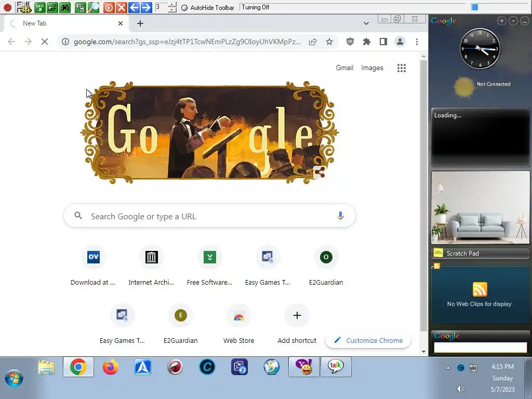The image size is (532, 399).
Task: Click the orange X cancel icon
Action: pyautogui.click(x=121, y=7)
